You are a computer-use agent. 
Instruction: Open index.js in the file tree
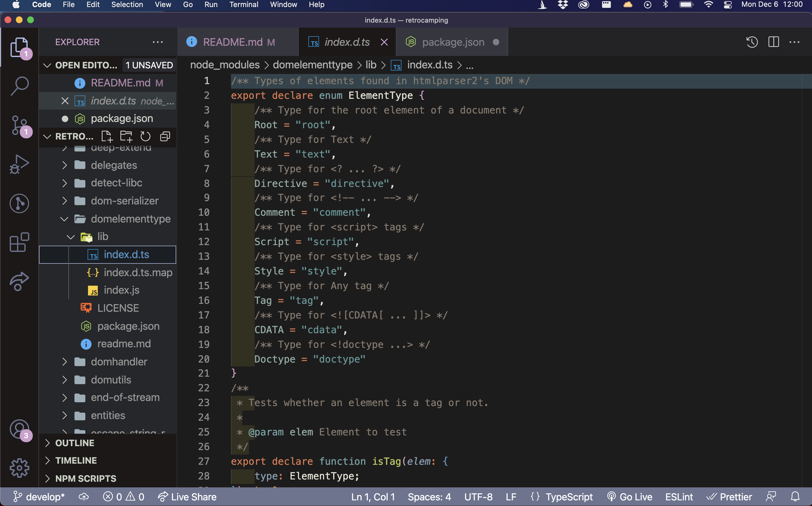click(121, 290)
